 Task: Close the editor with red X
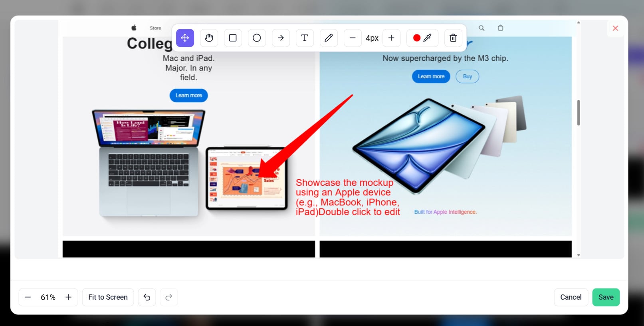point(615,28)
